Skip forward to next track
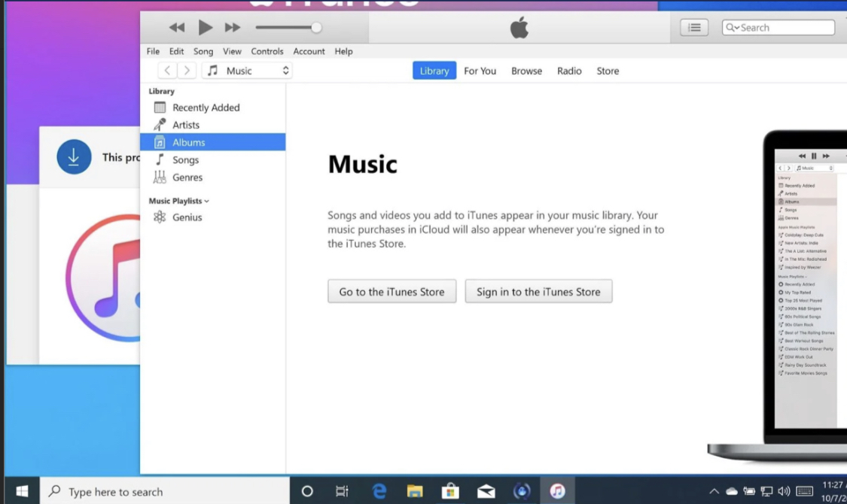This screenshot has height=504, width=847. pos(233,28)
